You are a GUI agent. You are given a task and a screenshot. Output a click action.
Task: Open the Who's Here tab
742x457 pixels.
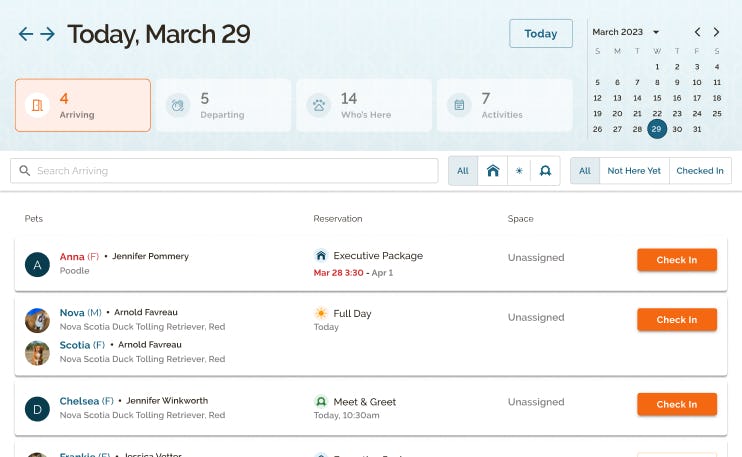pyautogui.click(x=364, y=105)
